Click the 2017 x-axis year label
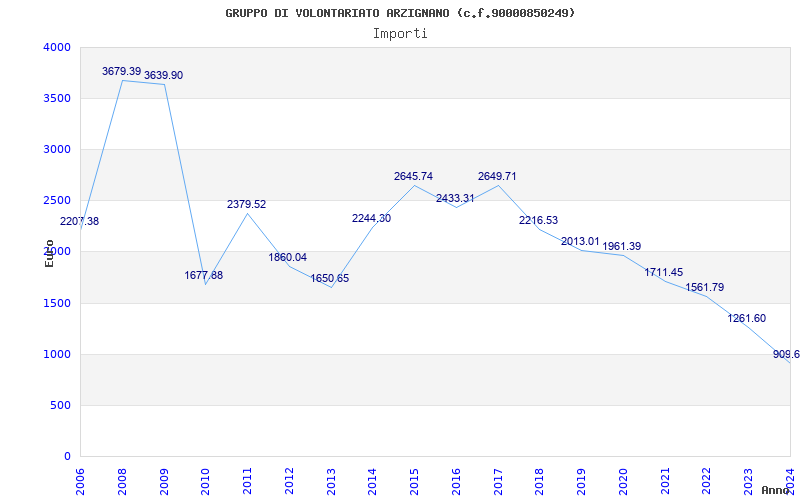Image resolution: width=800 pixels, height=500 pixels. click(x=498, y=482)
